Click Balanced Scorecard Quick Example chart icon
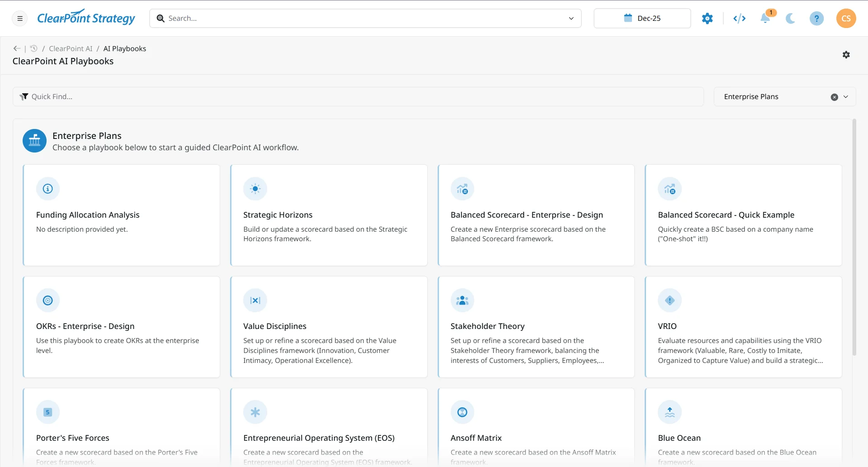 coord(670,189)
